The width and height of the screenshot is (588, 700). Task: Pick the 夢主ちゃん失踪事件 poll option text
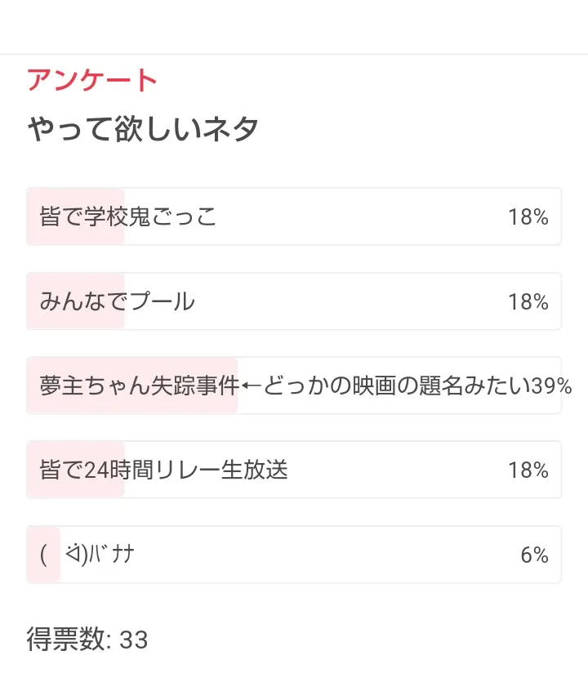[x=139, y=386]
